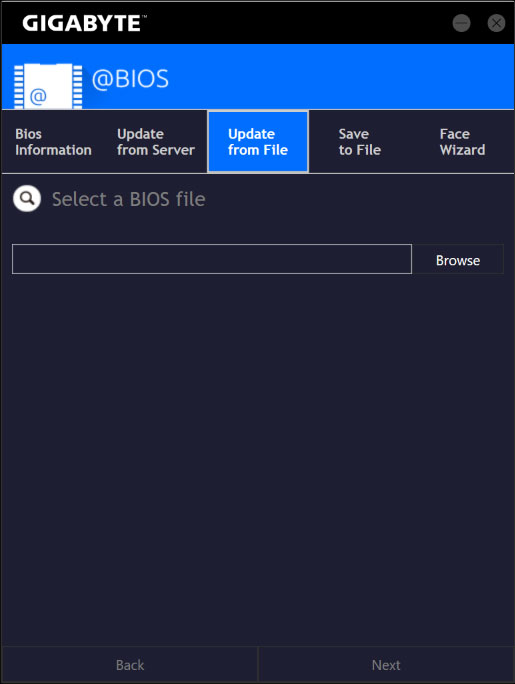Switch to Update from Server tab
515x684 pixels.
(x=156, y=142)
